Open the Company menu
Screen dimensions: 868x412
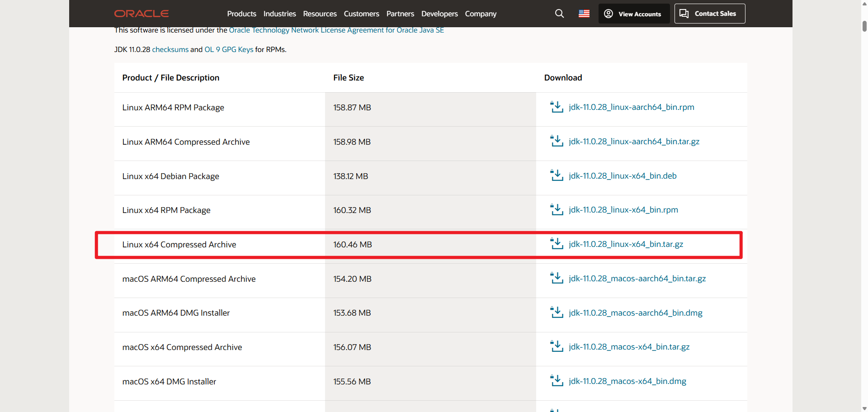pos(481,14)
